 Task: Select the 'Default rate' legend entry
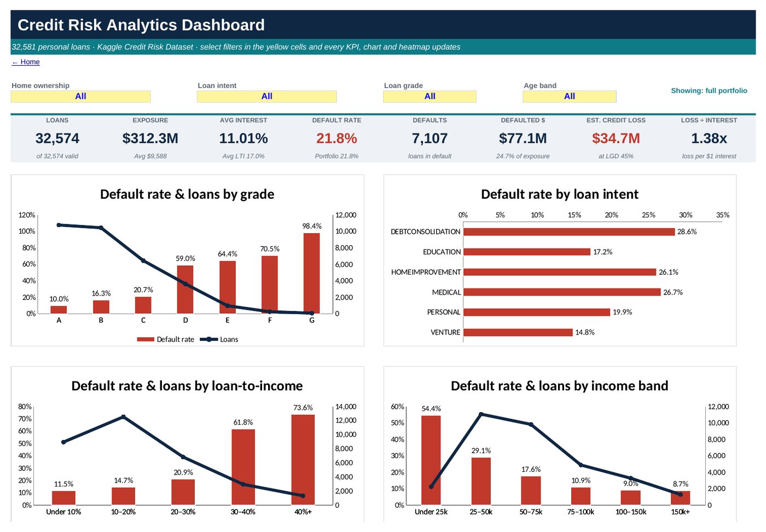[165, 339]
